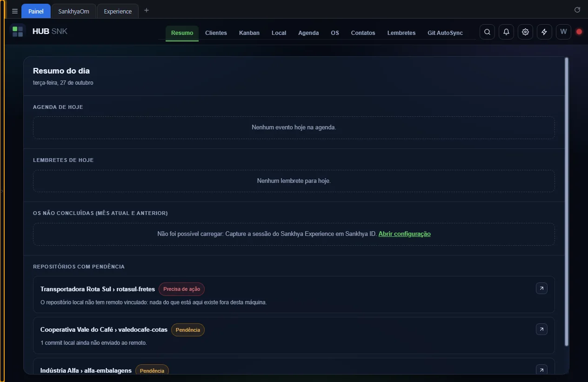This screenshot has width=588, height=382.
Task: Open the search magnifier button
Action: tap(487, 32)
